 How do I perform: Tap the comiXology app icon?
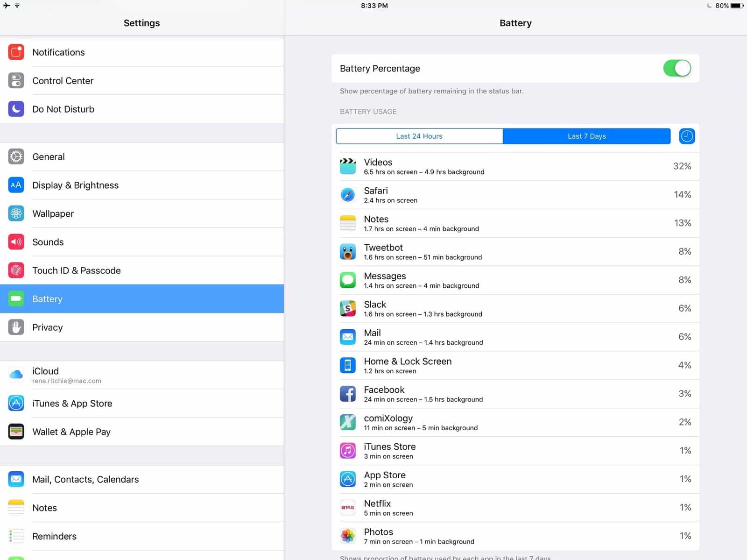pos(348,422)
